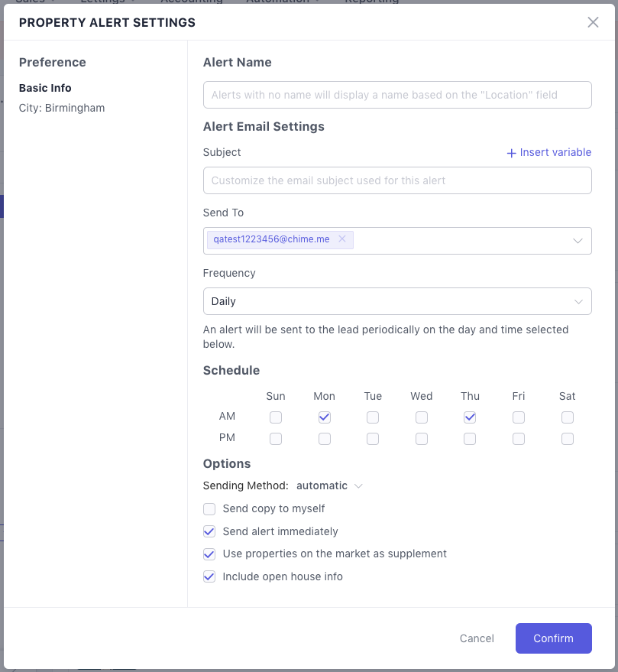Tick the Wednesday PM schedule checkbox
This screenshot has width=618, height=672.
(422, 439)
